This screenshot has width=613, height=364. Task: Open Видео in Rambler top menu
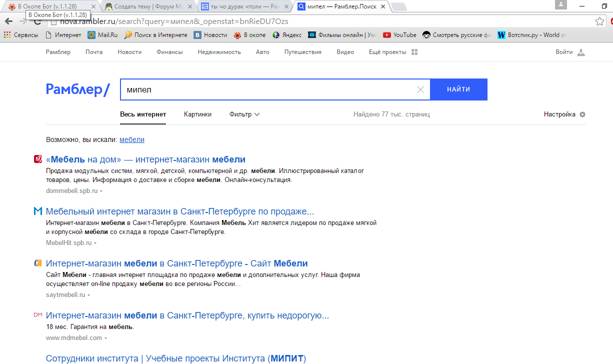coord(345,52)
